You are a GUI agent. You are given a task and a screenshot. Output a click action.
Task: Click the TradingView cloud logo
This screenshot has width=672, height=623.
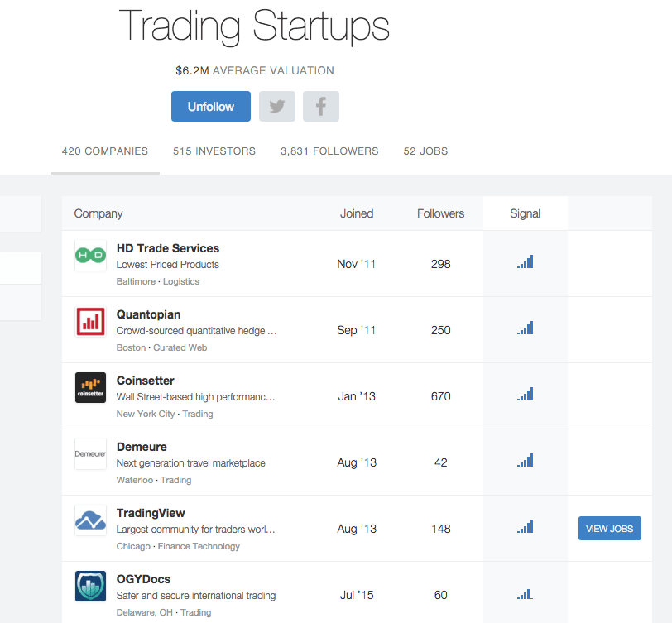coord(90,520)
